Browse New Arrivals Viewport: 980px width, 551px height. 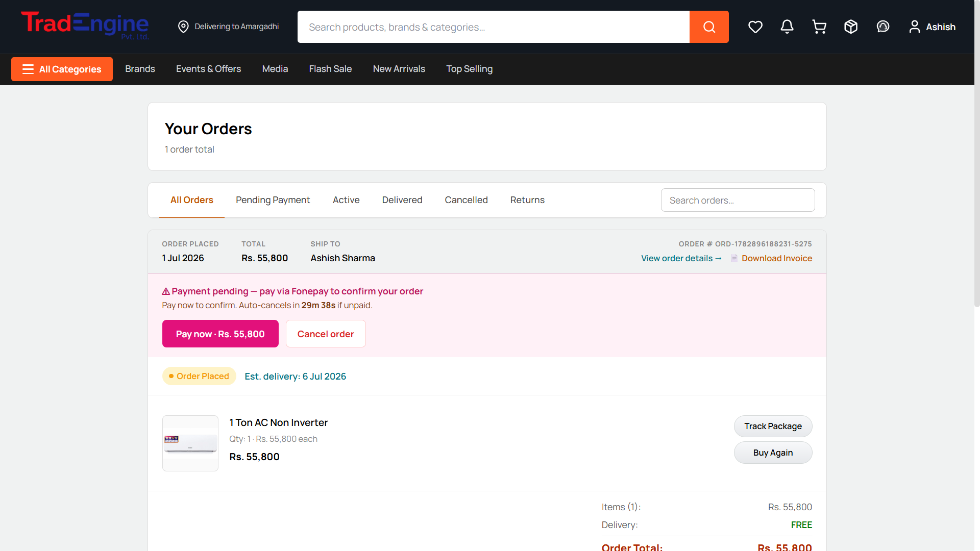399,69
